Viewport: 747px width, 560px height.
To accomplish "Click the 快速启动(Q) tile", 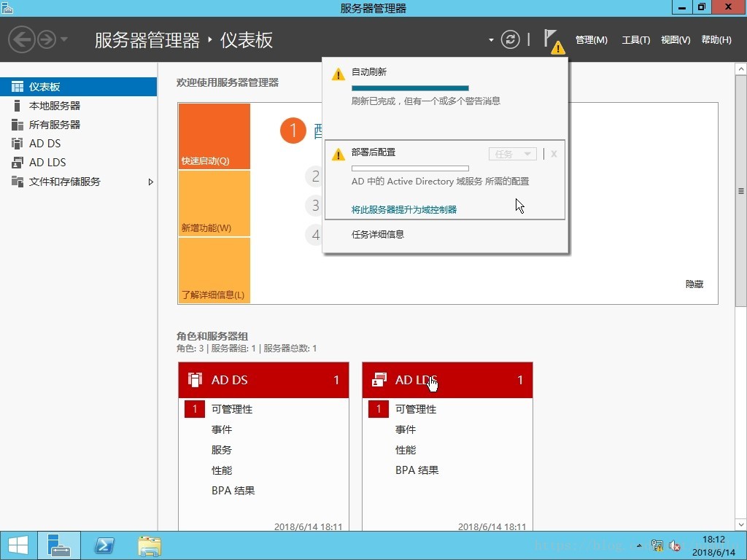I will coord(214,136).
